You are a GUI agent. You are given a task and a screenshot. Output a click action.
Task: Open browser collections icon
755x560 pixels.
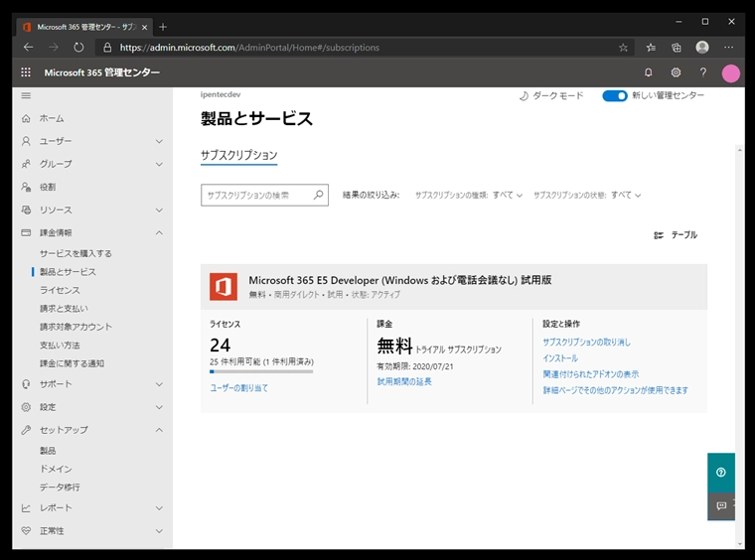click(x=677, y=47)
